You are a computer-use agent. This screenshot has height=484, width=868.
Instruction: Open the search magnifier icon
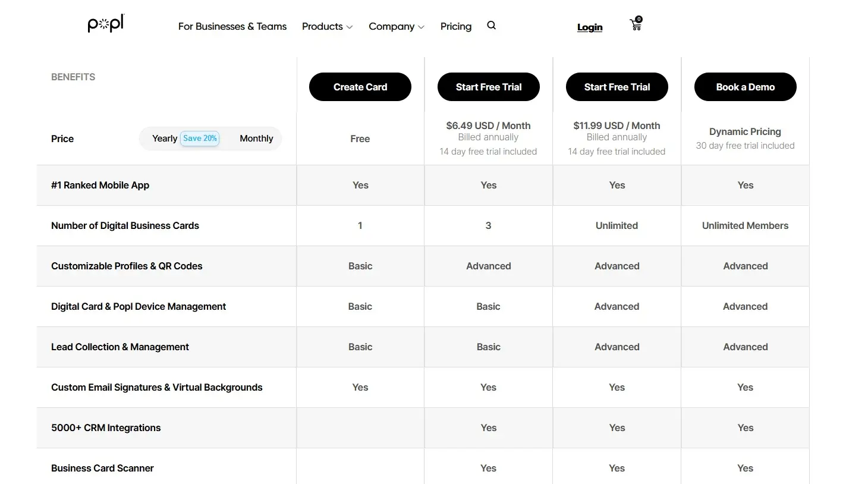pos(491,26)
